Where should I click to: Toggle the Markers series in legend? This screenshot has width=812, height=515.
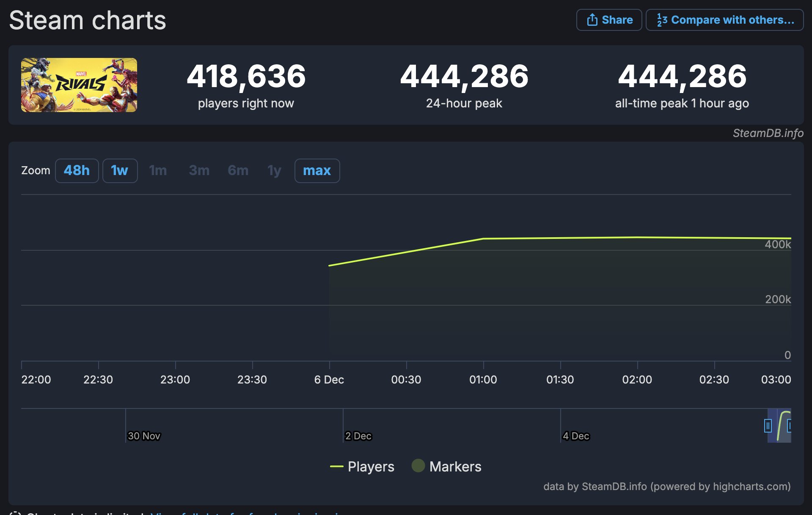(446, 466)
